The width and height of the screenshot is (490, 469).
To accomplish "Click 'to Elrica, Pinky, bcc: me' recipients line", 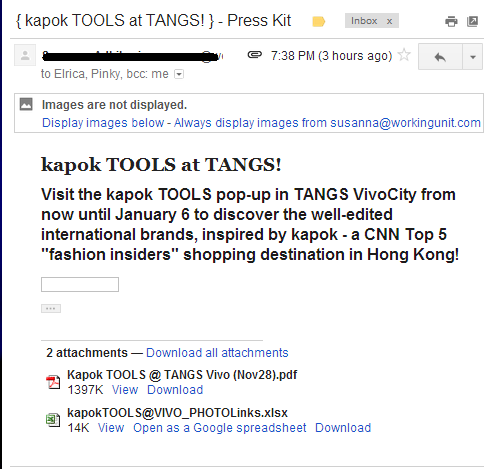I will pos(105,74).
